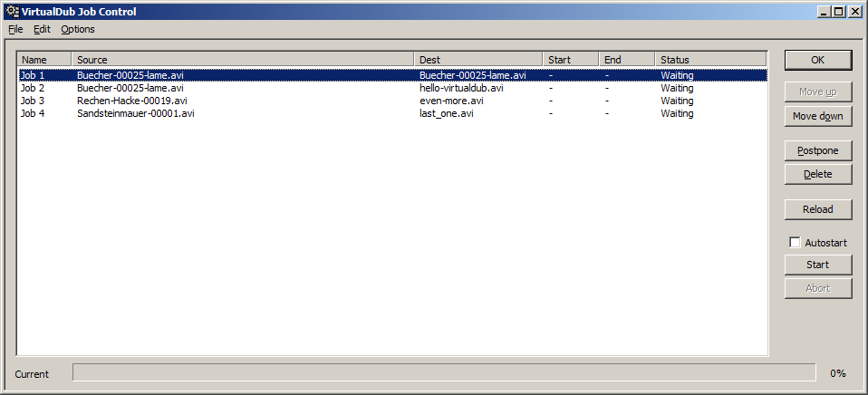
Task: Sort by the Name column header
Action: [x=44, y=59]
